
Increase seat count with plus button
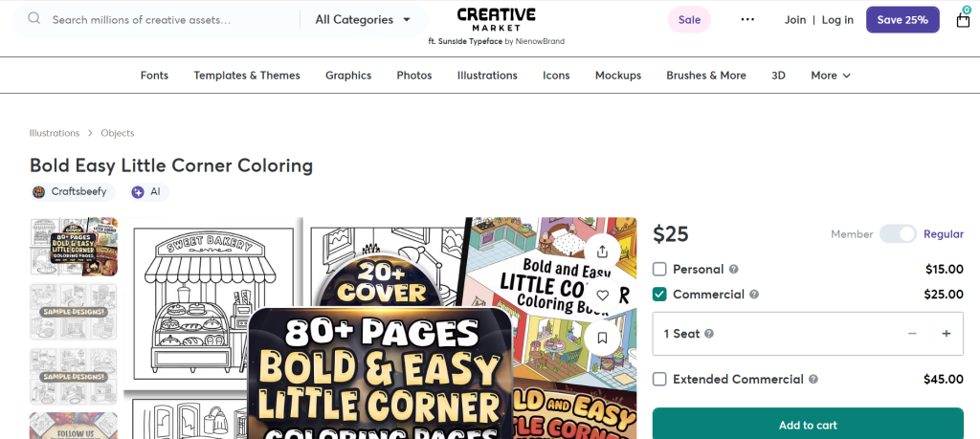pyautogui.click(x=947, y=334)
